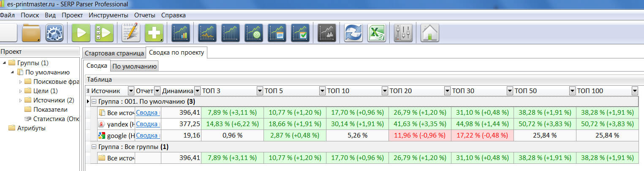
Task: Open Динамика column filter dropdown
Action: [x=197, y=91]
